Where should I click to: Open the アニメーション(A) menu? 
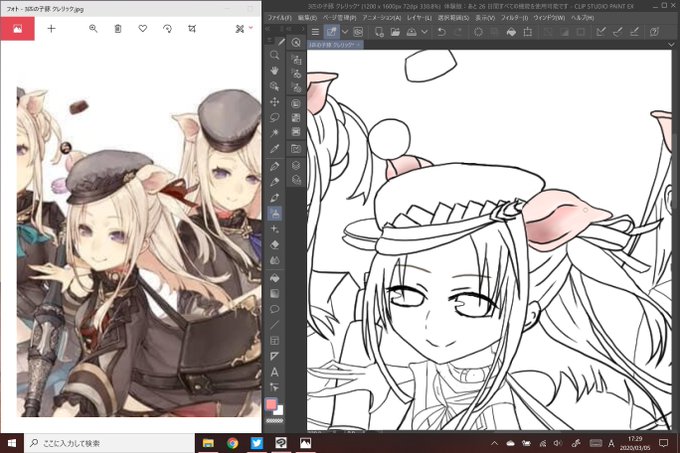(x=382, y=18)
